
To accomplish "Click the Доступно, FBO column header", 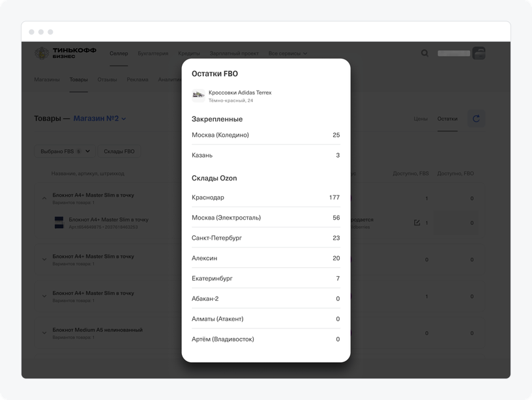I will (455, 173).
